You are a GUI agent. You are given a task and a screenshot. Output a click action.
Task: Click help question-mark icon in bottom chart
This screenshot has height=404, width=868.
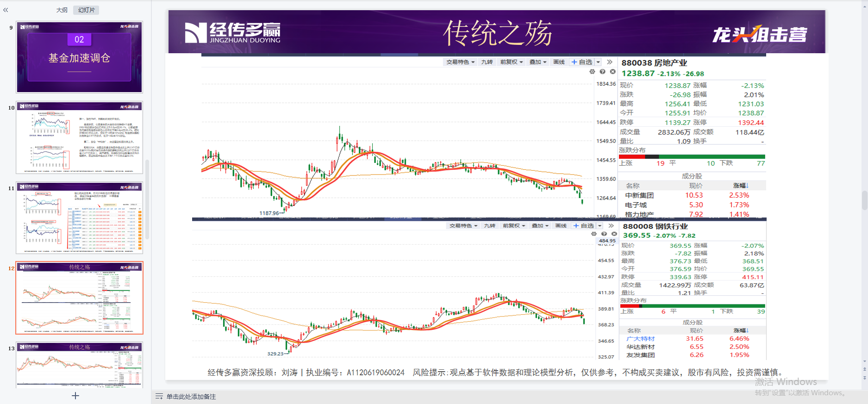pos(604,234)
